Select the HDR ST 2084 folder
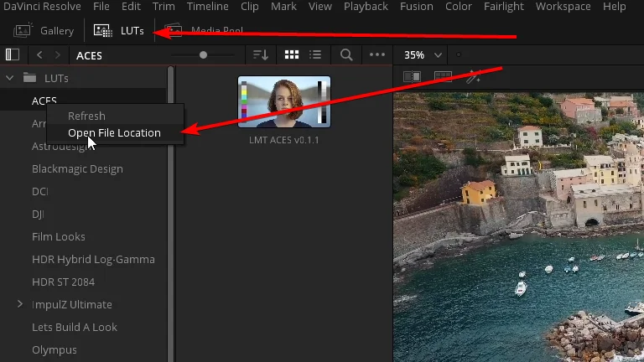The image size is (644, 362). tap(63, 282)
